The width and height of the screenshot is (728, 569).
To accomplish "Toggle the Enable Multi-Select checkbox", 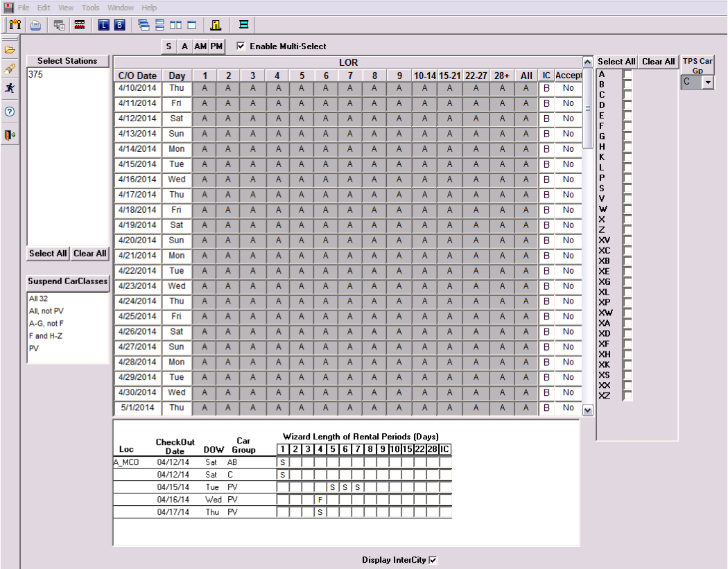I will coord(241,46).
